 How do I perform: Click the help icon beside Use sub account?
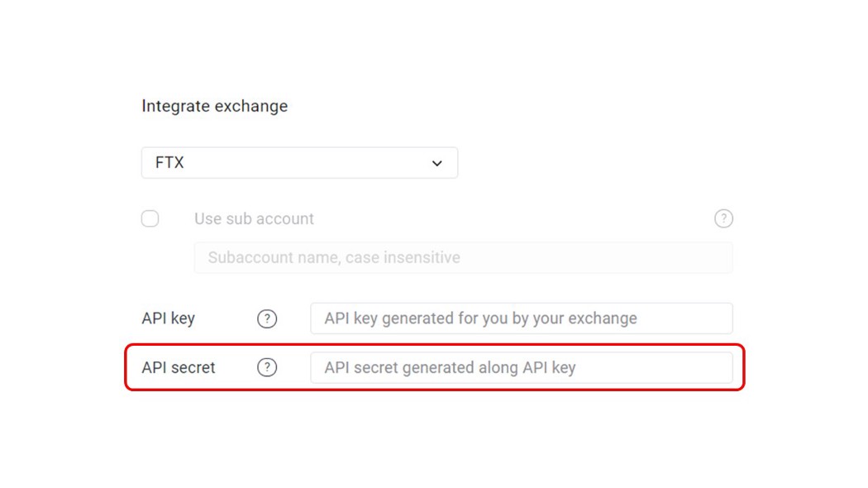point(723,218)
